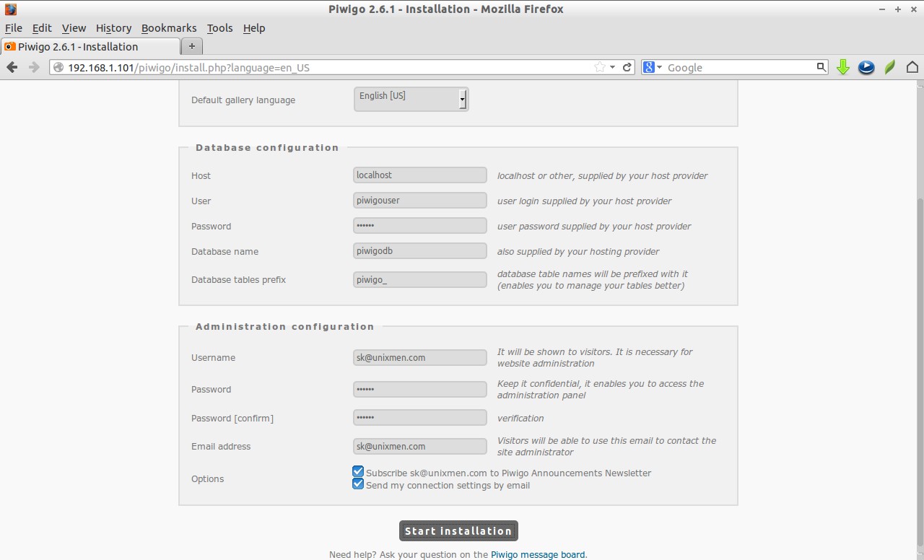Viewport: 924px width, 560px height.
Task: Click the 'Options' label
Action: [207, 478]
